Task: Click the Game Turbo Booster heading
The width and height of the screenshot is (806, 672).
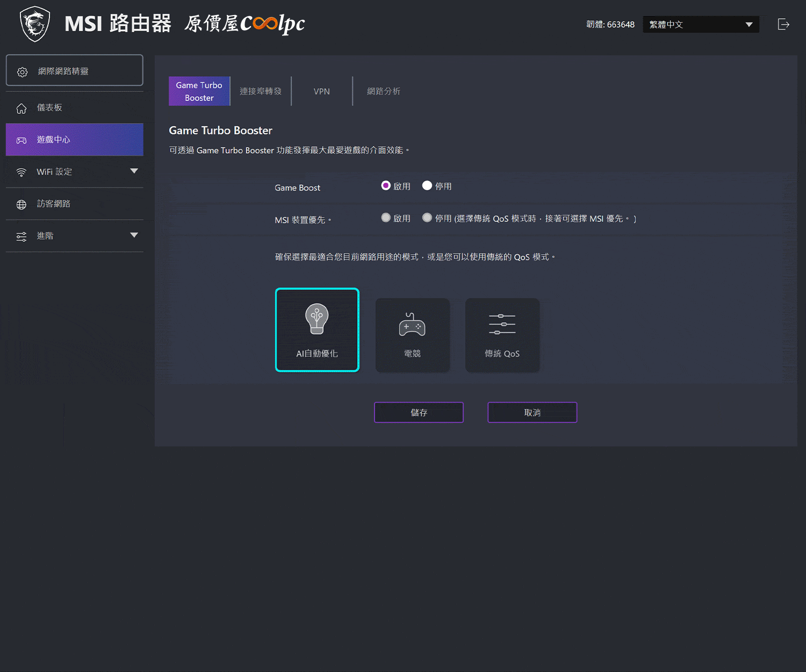Action: (x=220, y=131)
